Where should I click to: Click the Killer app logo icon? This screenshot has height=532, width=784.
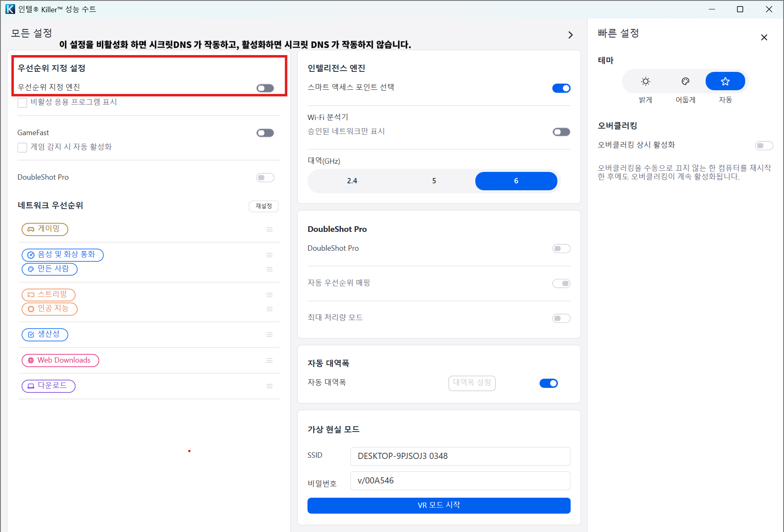coord(10,9)
